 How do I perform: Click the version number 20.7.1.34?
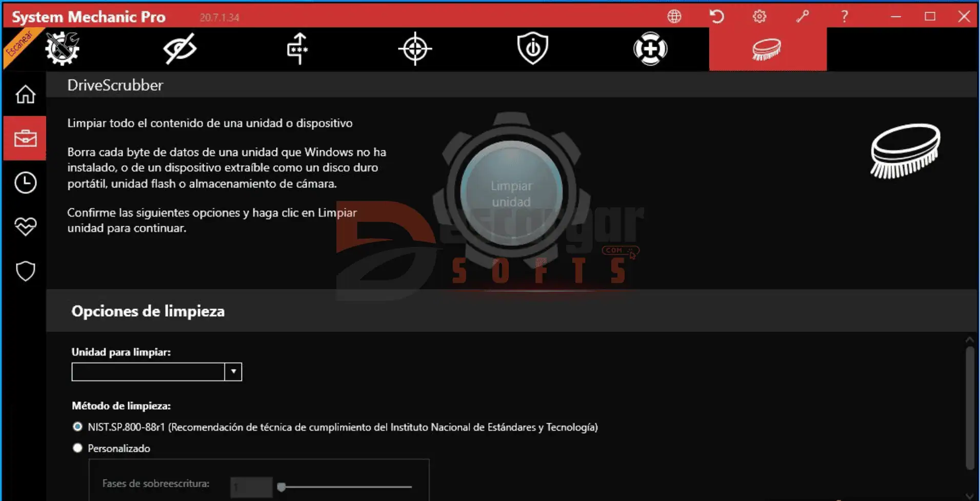[219, 17]
